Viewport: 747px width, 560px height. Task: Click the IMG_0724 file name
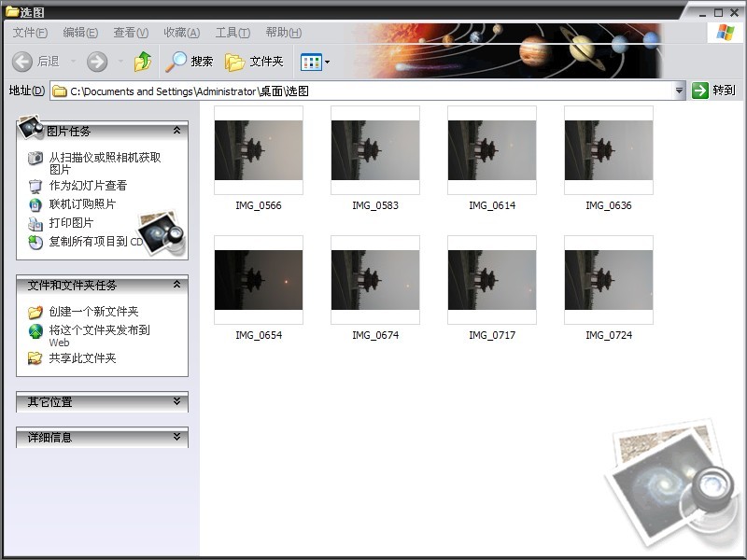(x=609, y=335)
